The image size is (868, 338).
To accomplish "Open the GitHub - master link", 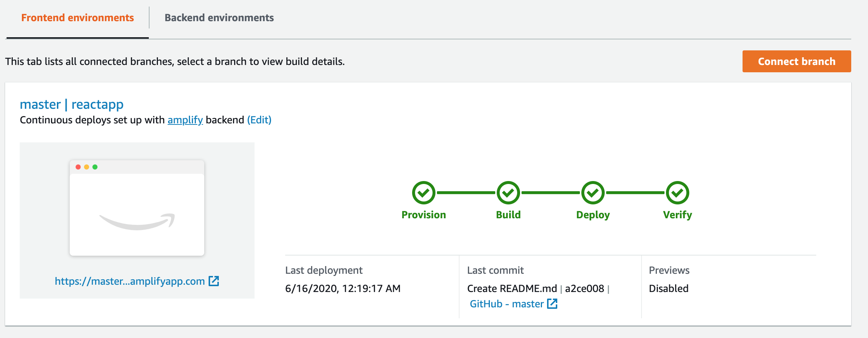I will (506, 304).
